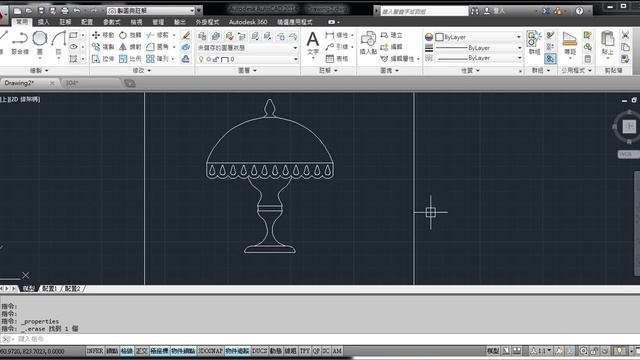Select the Polyline tool

19,42
